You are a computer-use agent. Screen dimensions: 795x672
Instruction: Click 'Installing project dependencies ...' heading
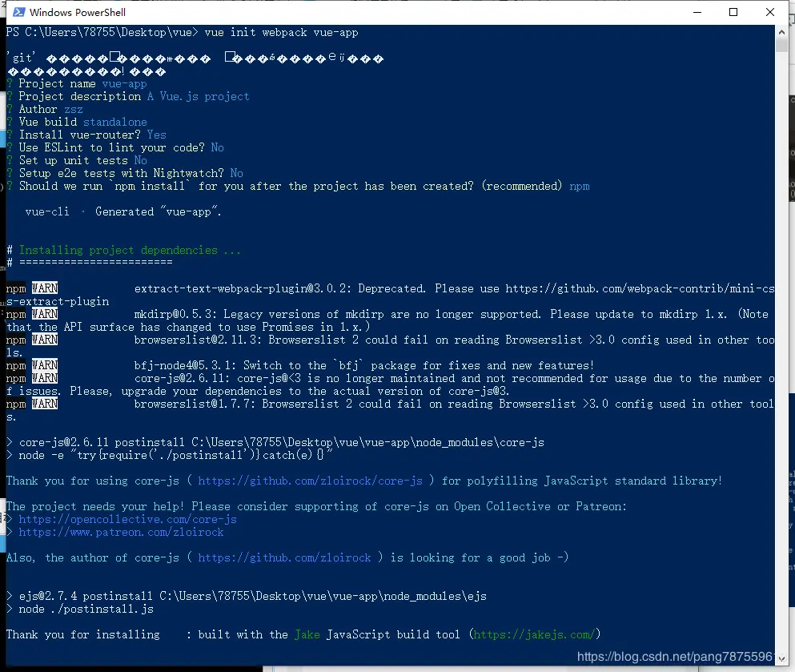(130, 250)
